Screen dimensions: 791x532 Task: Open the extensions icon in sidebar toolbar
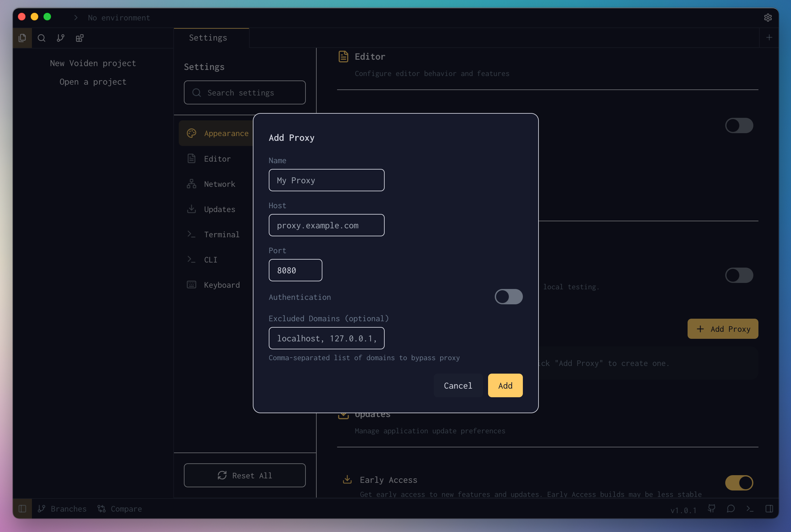click(x=80, y=38)
